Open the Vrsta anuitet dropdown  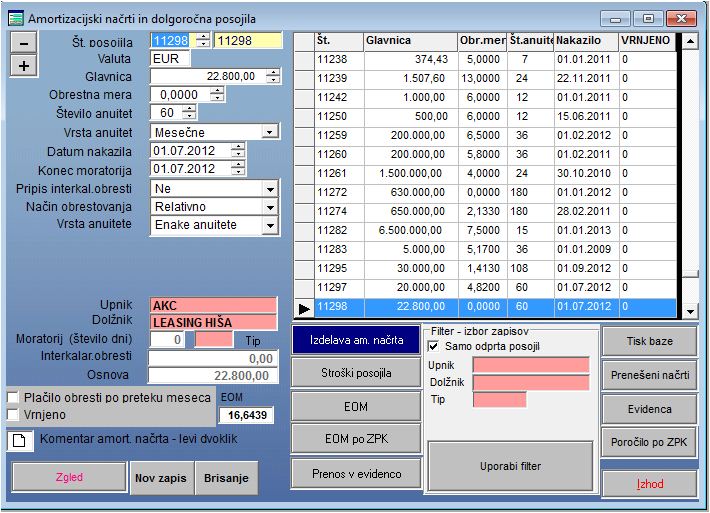click(269, 132)
